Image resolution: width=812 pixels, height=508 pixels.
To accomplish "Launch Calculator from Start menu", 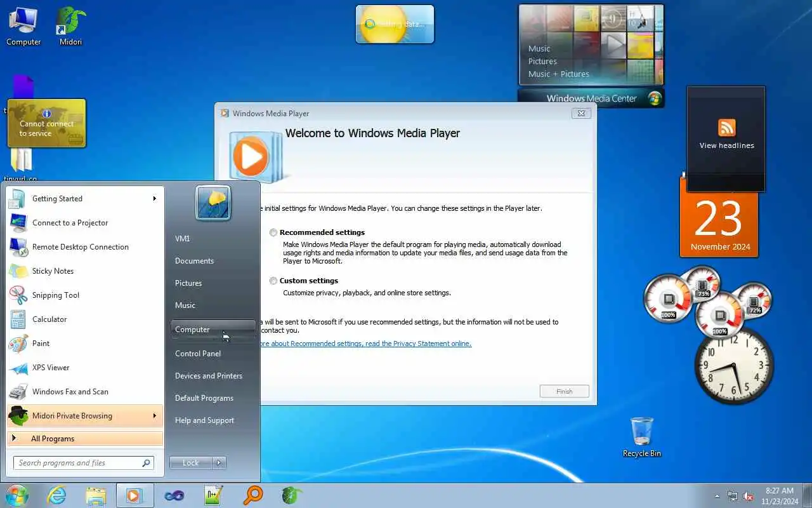I will point(84,319).
